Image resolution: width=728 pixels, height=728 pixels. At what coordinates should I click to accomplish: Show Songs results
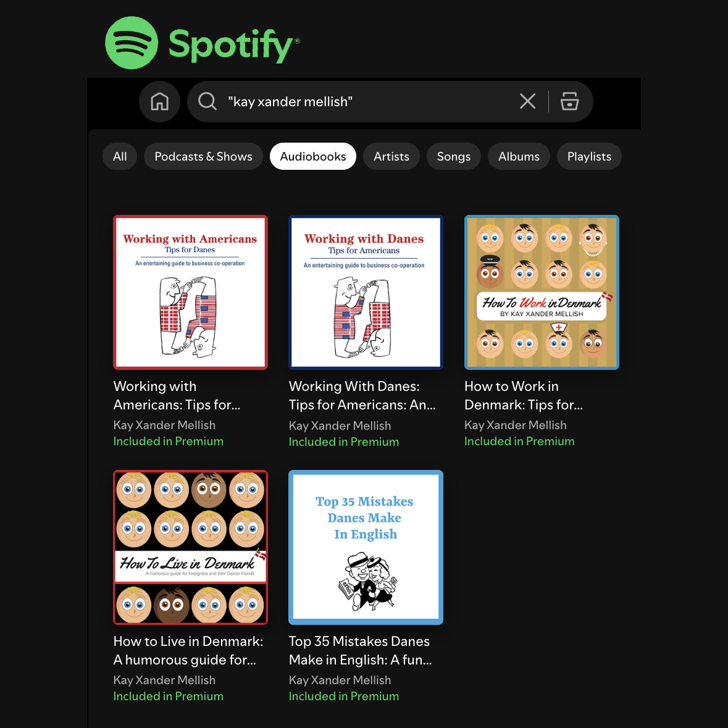click(454, 156)
